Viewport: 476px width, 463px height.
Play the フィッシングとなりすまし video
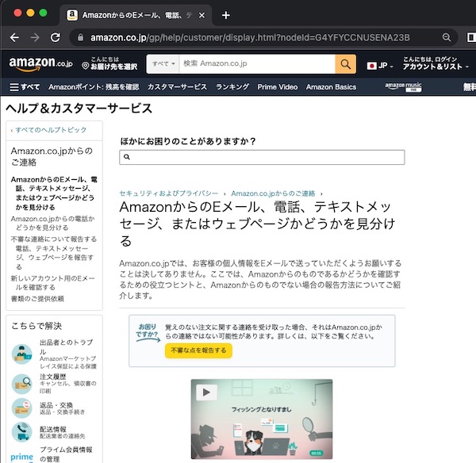[x=206, y=392]
